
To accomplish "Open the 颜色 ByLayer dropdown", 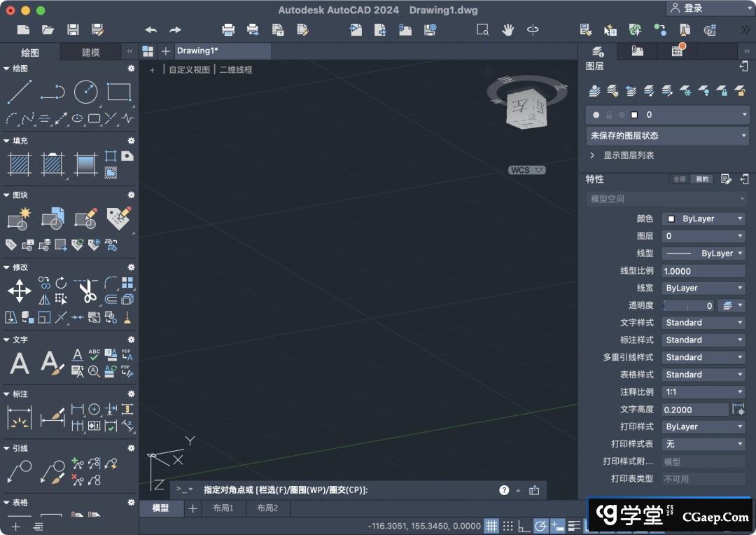I will click(703, 218).
